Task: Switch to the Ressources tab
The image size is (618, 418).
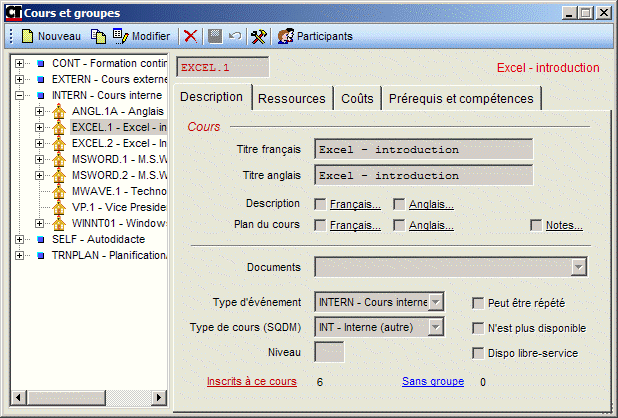Action: tap(291, 99)
